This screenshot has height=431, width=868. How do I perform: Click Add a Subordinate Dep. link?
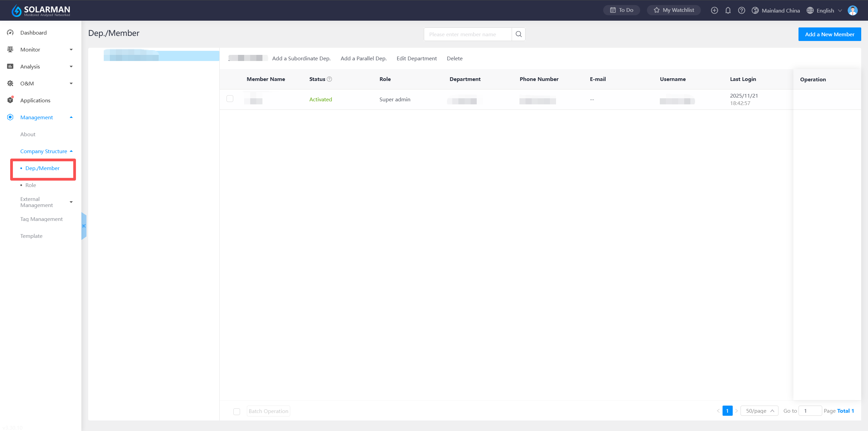coord(301,58)
